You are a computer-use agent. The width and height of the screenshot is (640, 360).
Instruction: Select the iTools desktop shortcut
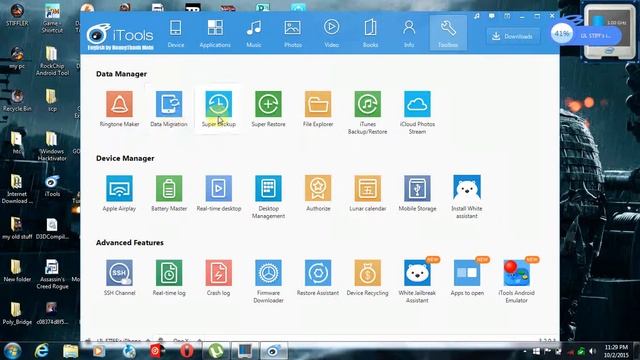tap(52, 186)
